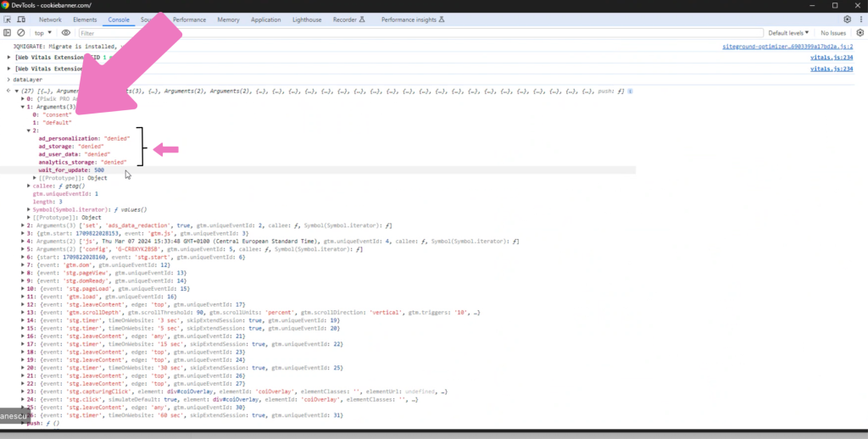Expand the callee gtag() node
The width and height of the screenshot is (868, 439).
[x=29, y=186]
